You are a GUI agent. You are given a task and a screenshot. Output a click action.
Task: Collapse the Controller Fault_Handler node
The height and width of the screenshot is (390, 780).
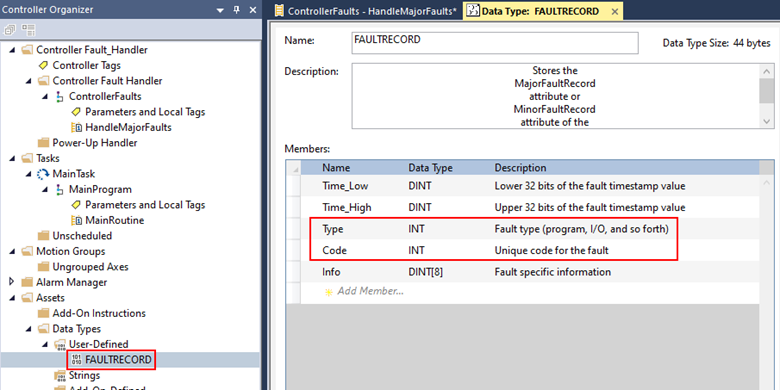coord(12,50)
